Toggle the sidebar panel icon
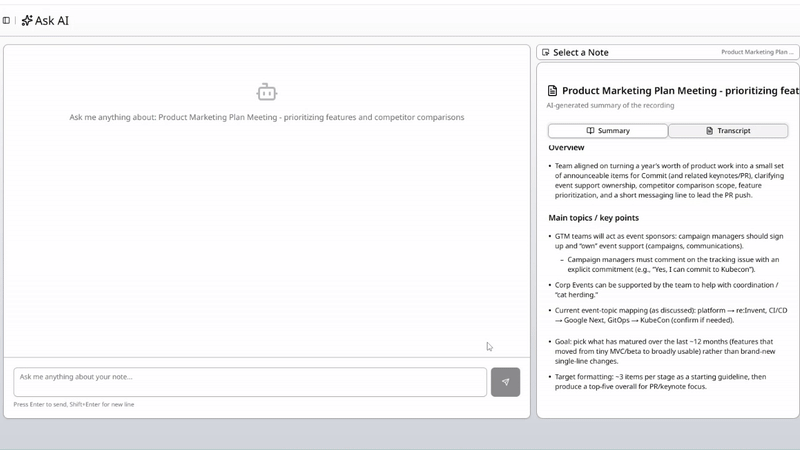 6,20
